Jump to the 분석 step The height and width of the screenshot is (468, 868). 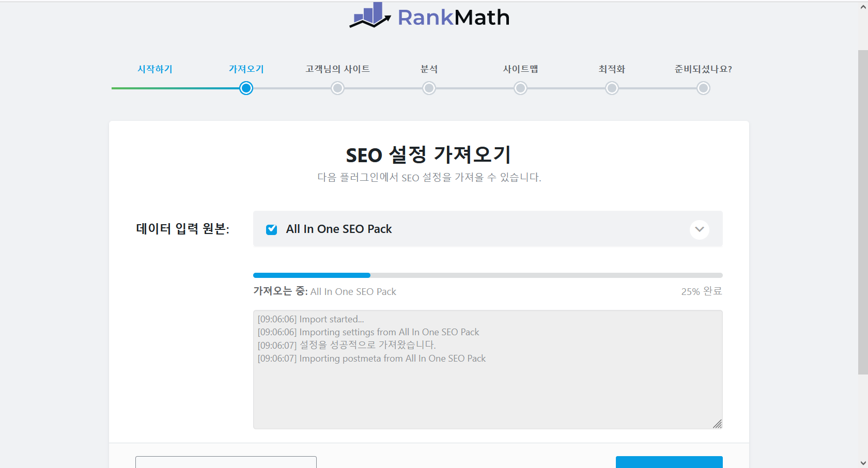tap(429, 69)
